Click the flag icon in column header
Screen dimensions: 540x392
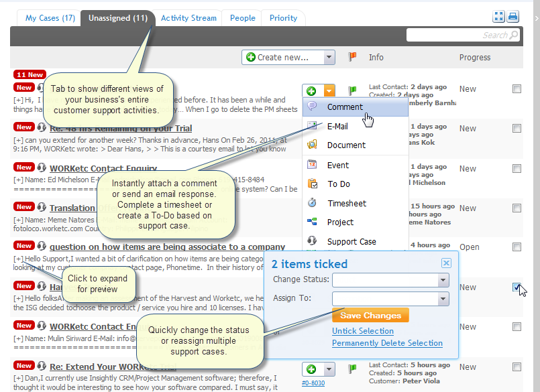(x=352, y=57)
